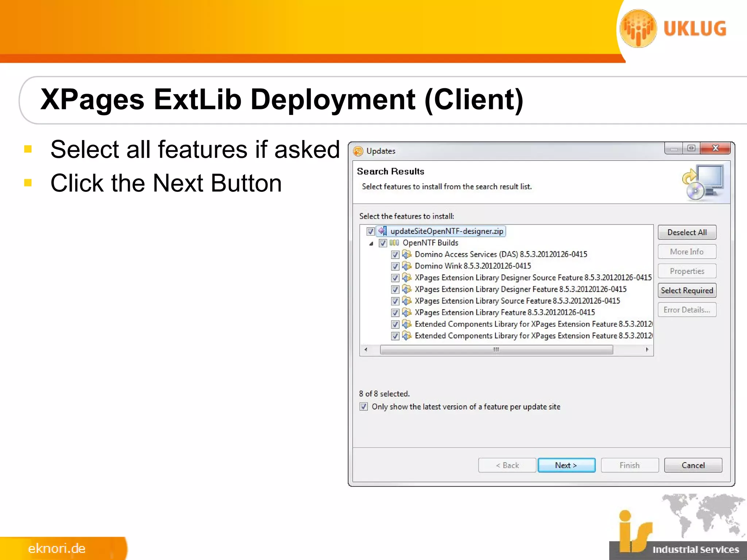Screen dimensions: 747x560
Task: Select XPages Extension Library Source Feature 8.5.3 row
Action: [x=517, y=301]
